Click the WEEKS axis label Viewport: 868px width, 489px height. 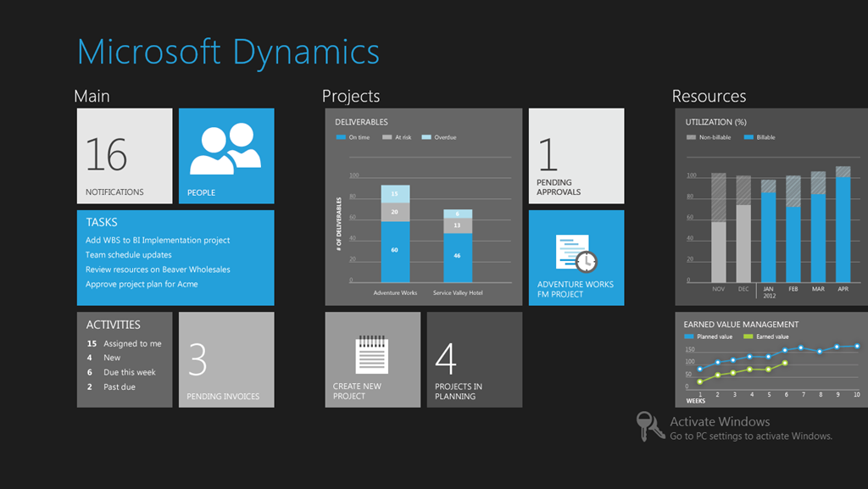coord(696,401)
